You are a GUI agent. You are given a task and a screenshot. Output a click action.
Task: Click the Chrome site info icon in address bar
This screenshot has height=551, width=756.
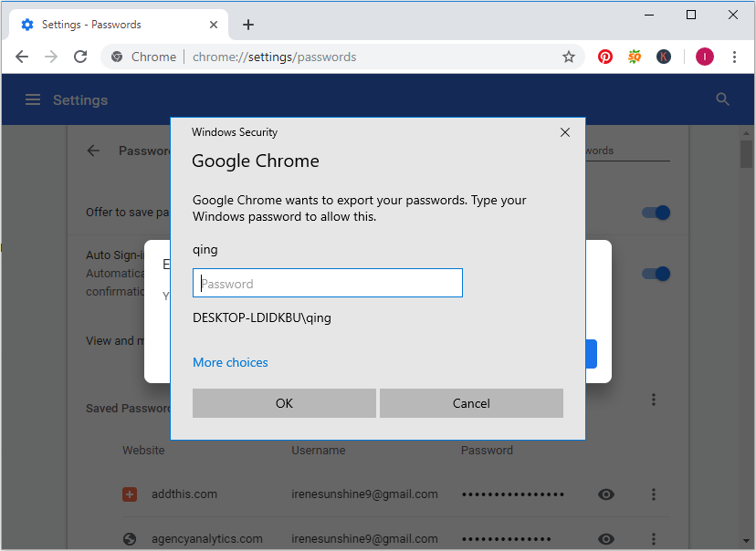click(x=117, y=57)
